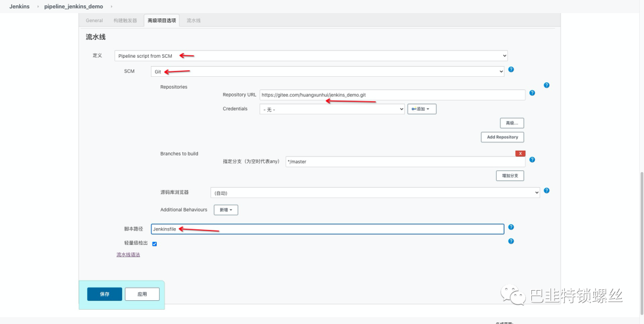Delete branch with red X button
Image resolution: width=644 pixels, height=324 pixels.
tap(521, 154)
